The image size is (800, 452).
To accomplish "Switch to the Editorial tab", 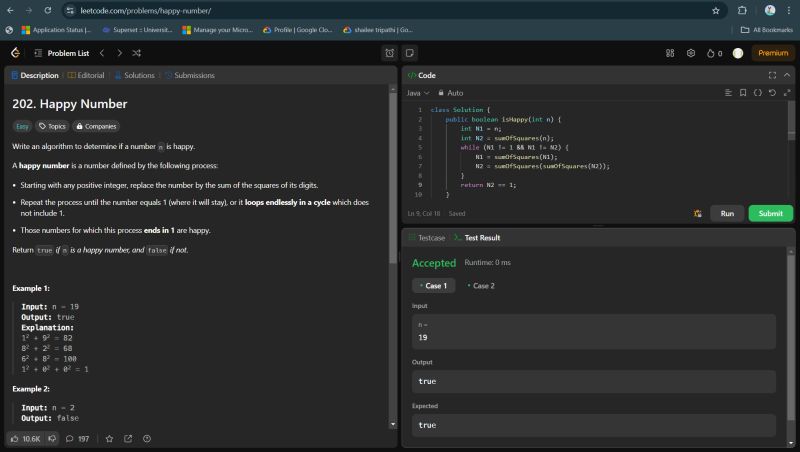I will 86,76.
